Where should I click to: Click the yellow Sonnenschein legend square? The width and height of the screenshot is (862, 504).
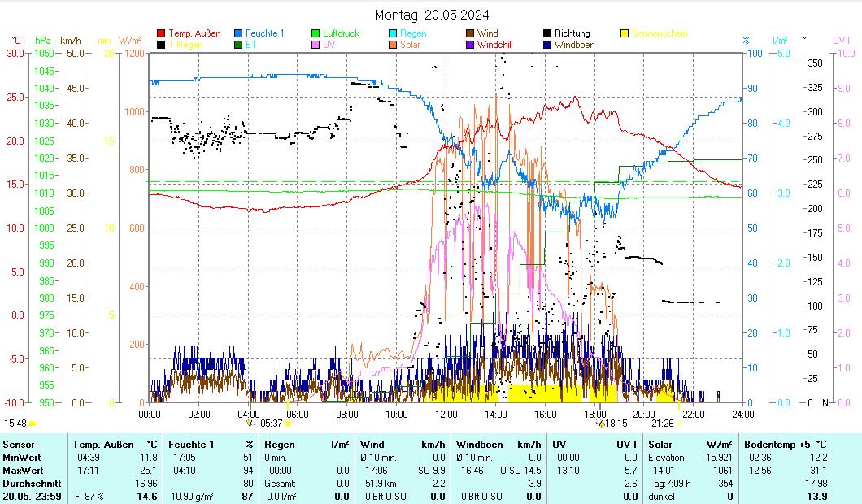coord(625,33)
